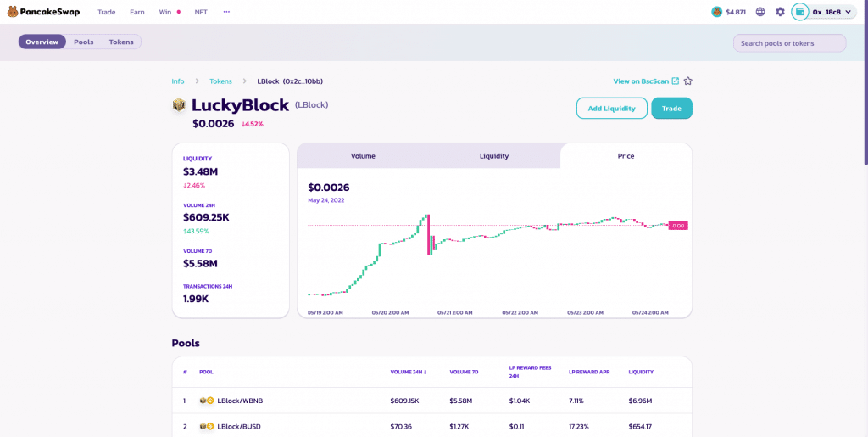Switch to the Pools toggle tab
The width and height of the screenshot is (868, 437).
pos(84,42)
